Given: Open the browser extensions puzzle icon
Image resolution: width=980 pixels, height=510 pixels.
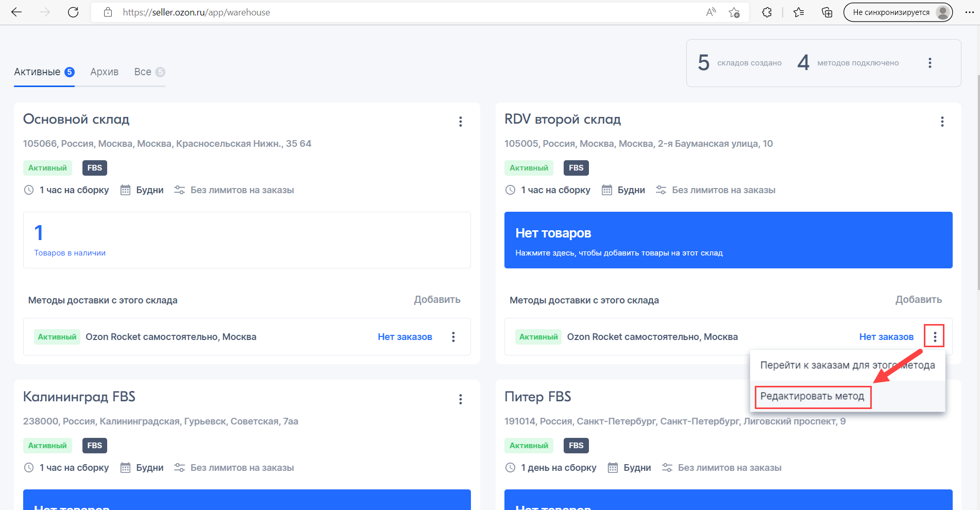Looking at the screenshot, I should tap(767, 12).
